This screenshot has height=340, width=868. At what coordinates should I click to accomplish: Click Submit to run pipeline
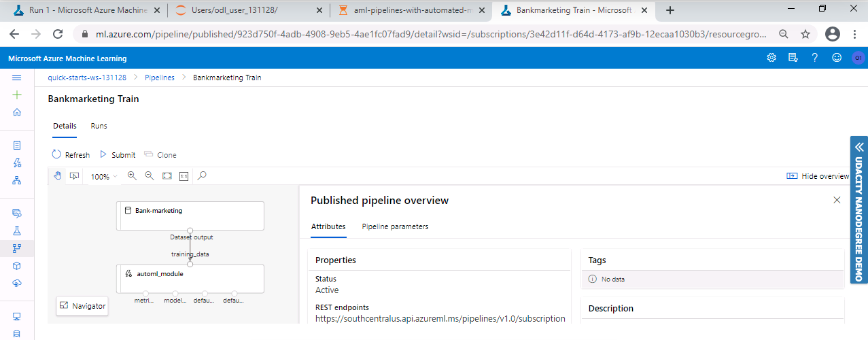[x=118, y=155]
